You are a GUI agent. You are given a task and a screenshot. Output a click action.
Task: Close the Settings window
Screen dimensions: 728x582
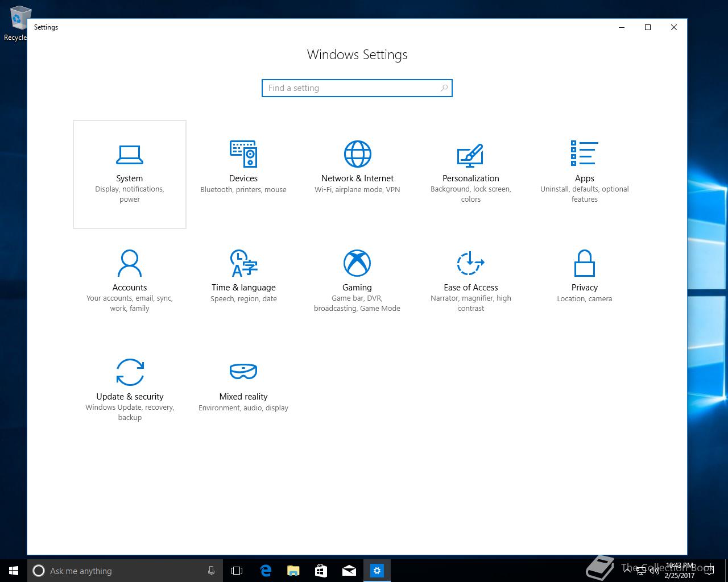coord(674,27)
